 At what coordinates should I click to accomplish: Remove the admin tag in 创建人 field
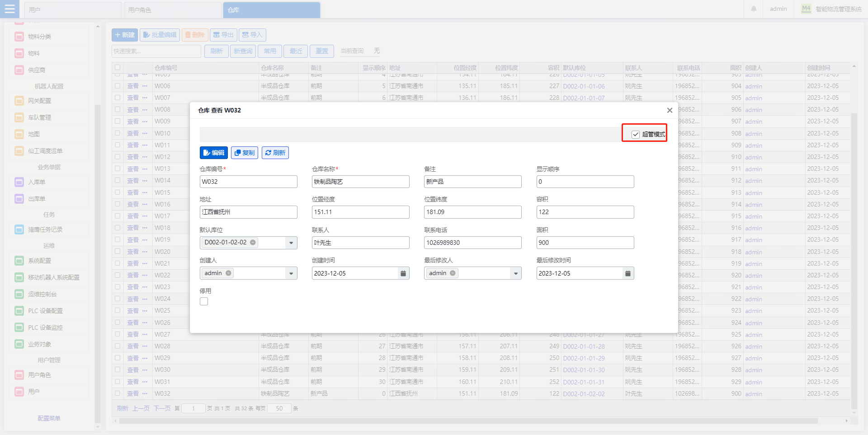pyautogui.click(x=229, y=273)
